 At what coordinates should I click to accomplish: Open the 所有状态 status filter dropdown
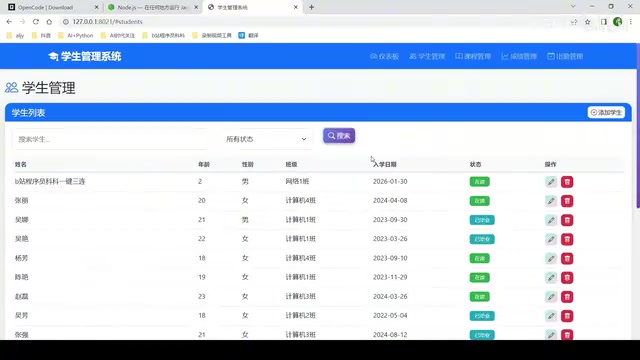[267, 139]
